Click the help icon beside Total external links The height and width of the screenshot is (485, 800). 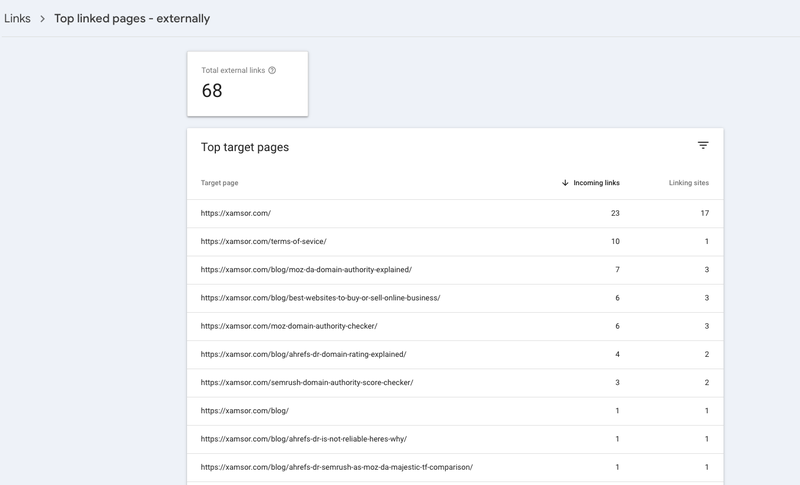(x=272, y=71)
